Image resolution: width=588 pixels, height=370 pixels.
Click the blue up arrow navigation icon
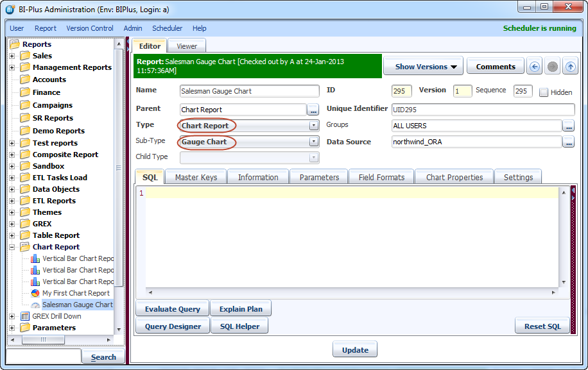pyautogui.click(x=570, y=67)
